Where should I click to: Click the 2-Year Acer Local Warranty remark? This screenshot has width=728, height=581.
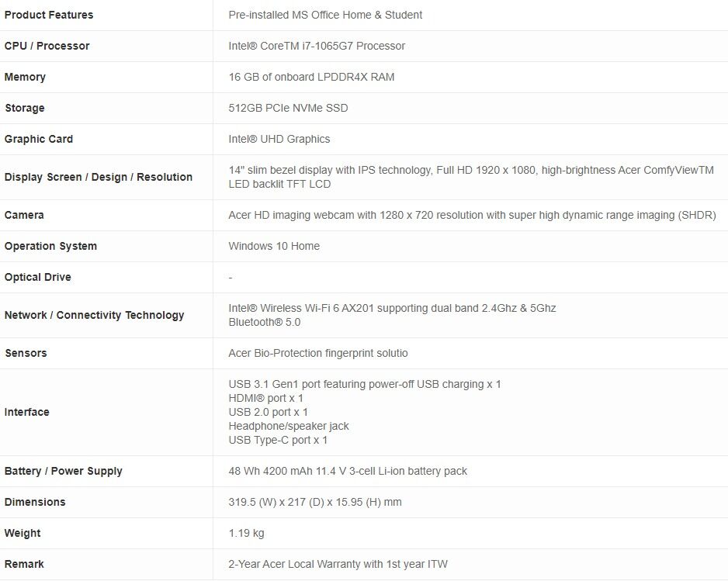pos(338,564)
